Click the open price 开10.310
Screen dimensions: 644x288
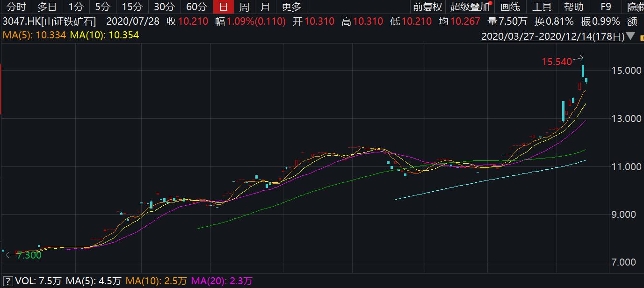(313, 21)
